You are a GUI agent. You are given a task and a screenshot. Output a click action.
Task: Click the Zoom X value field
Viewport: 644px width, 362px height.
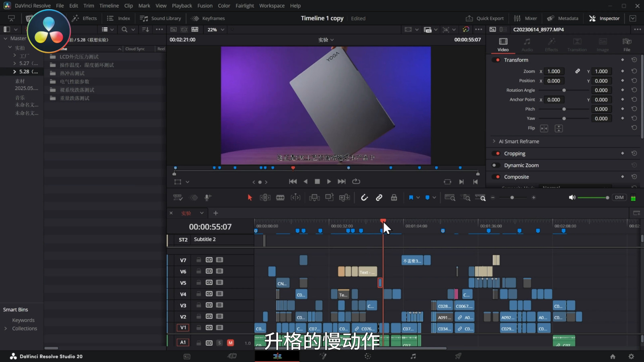tap(554, 71)
